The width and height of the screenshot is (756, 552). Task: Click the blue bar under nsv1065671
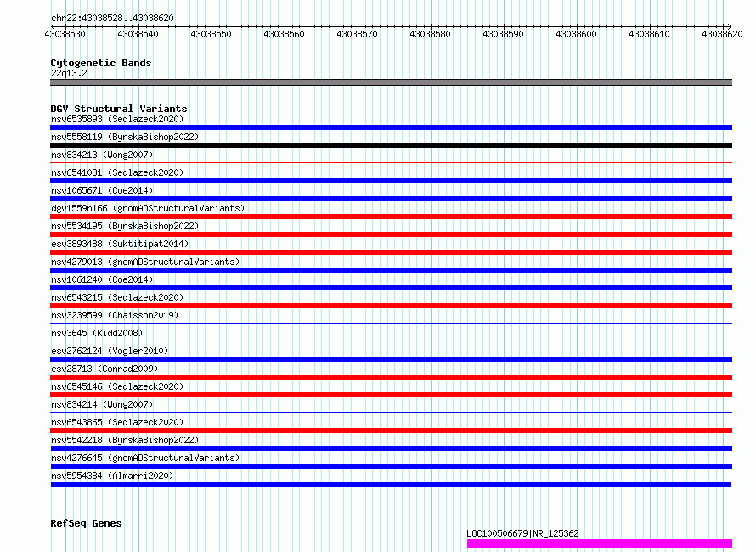click(x=391, y=199)
